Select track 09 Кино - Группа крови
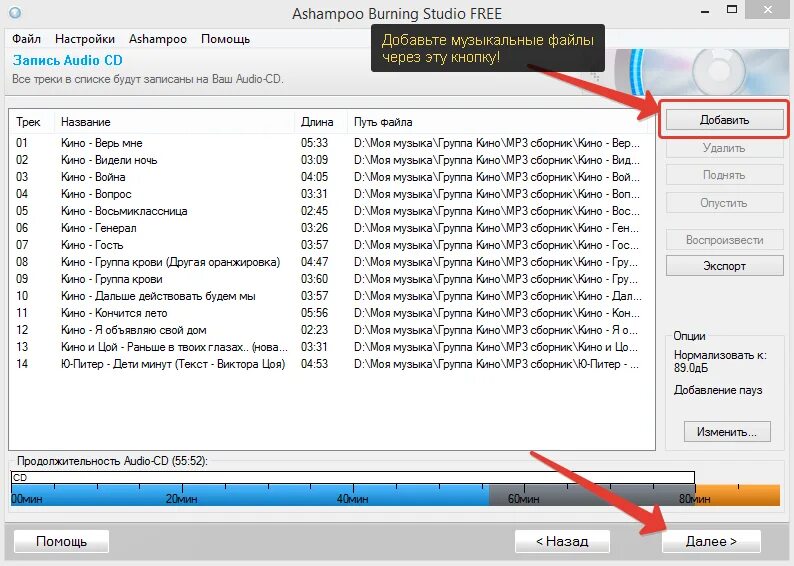This screenshot has width=794, height=566. tap(331, 279)
